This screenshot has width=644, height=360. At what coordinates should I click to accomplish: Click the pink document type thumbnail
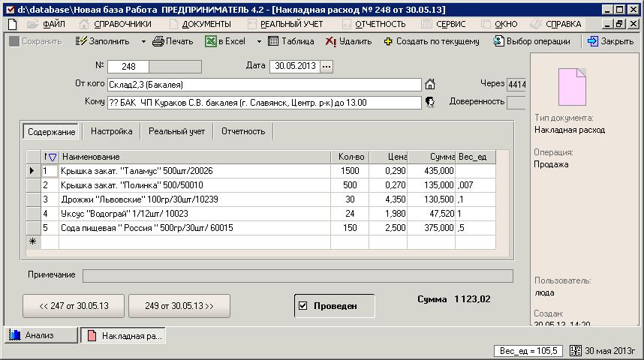(572, 87)
